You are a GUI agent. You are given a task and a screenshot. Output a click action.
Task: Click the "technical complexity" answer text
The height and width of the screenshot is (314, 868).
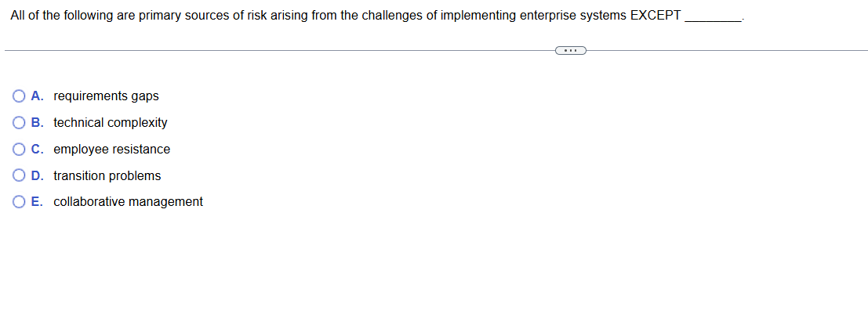111,123
